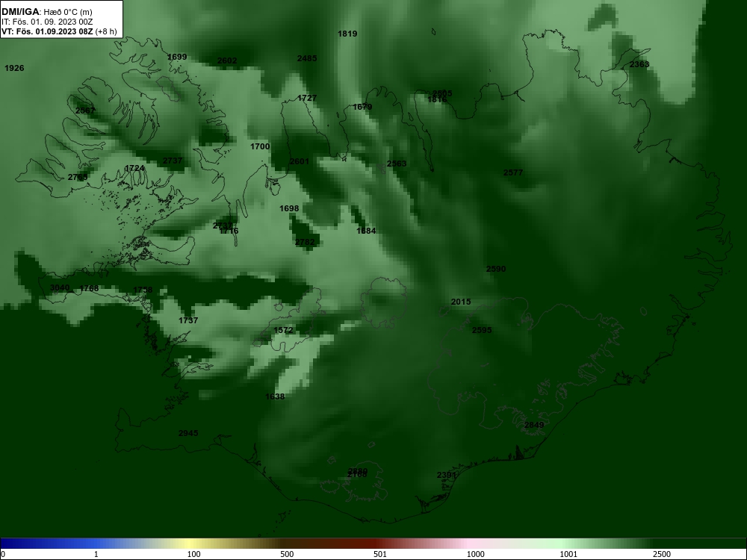The width and height of the screenshot is (747, 560).
Task: Select the 1768 value on the peninsula
Action: pyautogui.click(x=89, y=288)
